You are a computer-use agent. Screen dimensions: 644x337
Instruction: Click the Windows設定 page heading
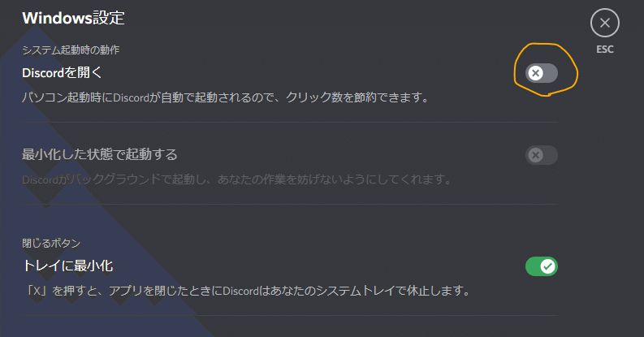click(73, 18)
